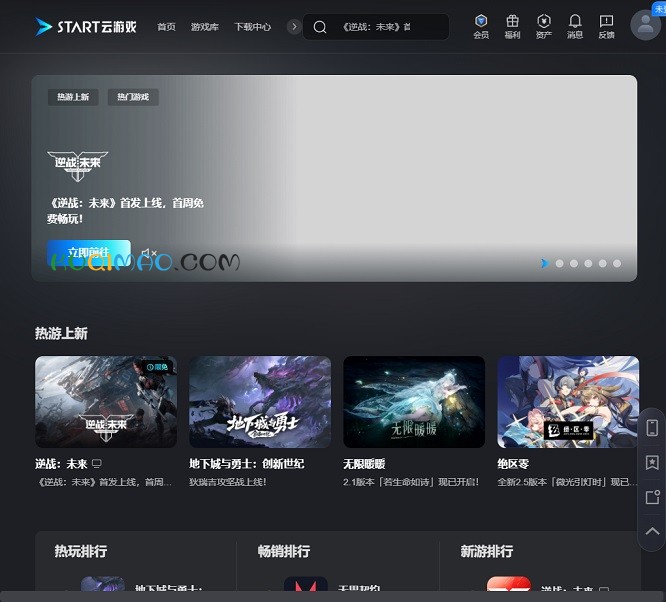
Task: Click the PC monitor icon beside 逆战：未来
Action: [x=96, y=464]
